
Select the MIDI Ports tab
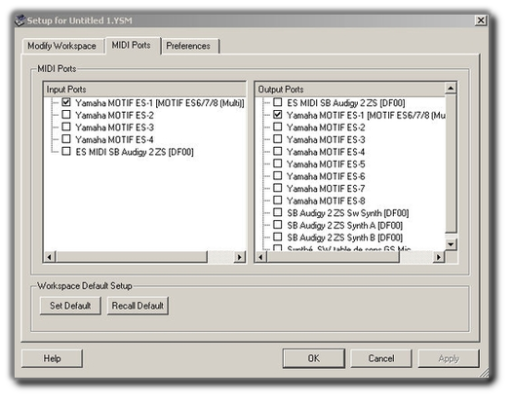[x=131, y=45]
